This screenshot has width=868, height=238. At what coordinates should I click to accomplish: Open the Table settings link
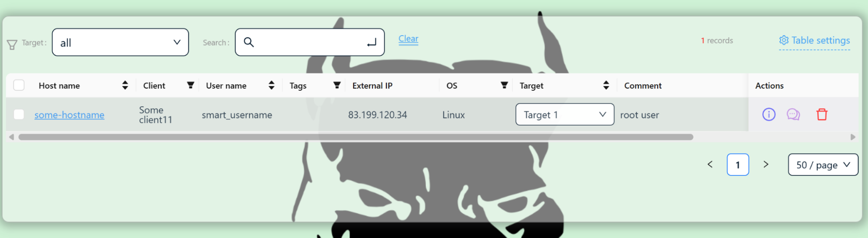[815, 40]
